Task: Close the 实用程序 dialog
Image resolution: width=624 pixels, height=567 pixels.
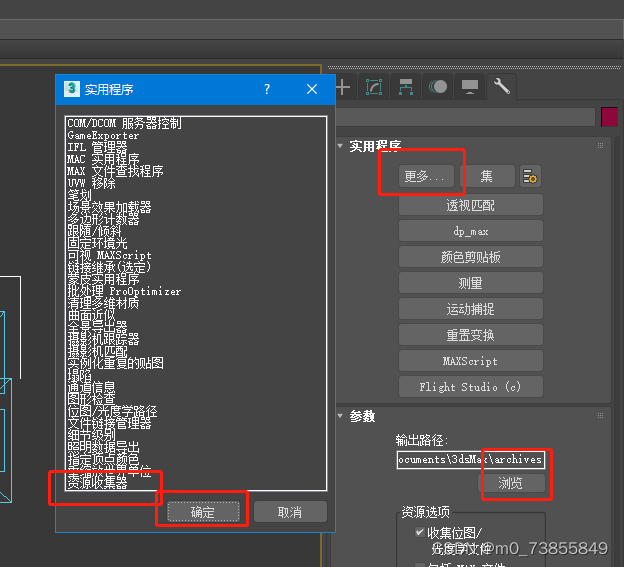Action: click(x=312, y=89)
